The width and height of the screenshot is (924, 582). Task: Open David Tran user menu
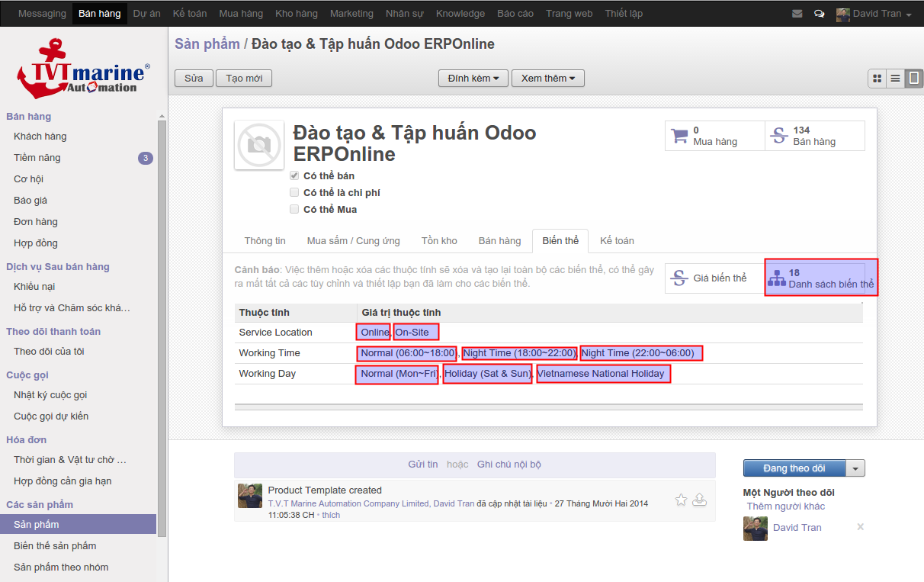[874, 14]
